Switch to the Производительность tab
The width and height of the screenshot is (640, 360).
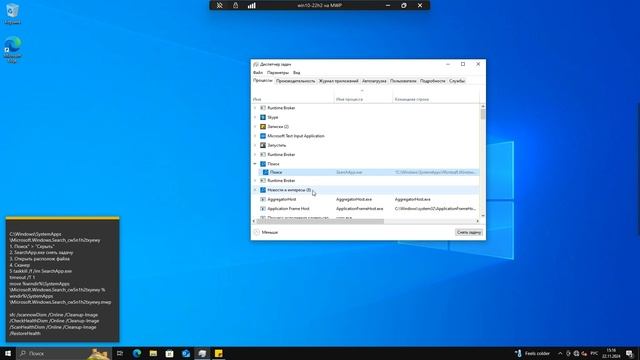296,81
